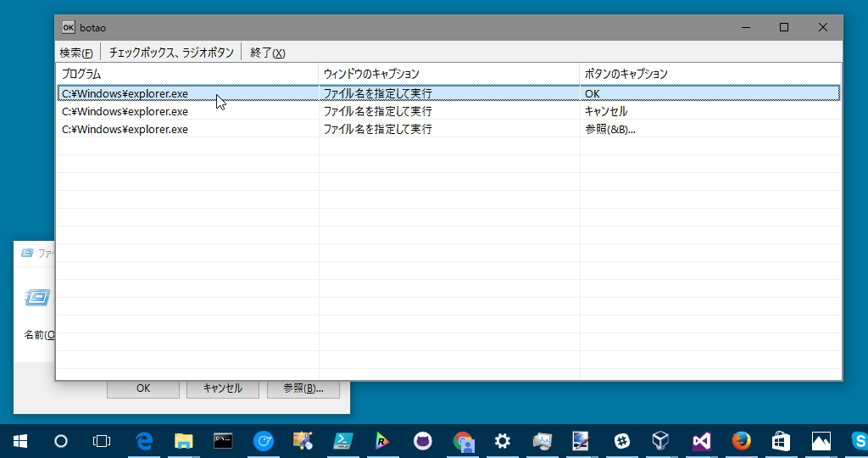
Task: Launch Google Chrome from taskbar
Action: [463, 441]
